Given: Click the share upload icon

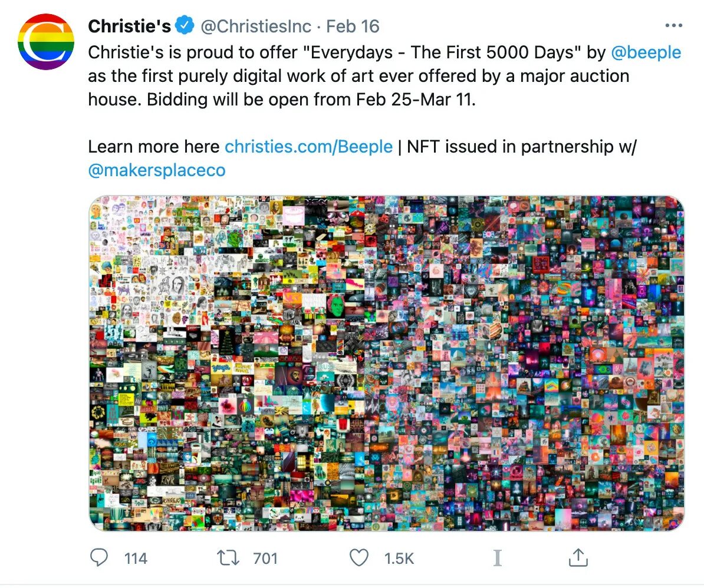Looking at the screenshot, I should (x=578, y=557).
